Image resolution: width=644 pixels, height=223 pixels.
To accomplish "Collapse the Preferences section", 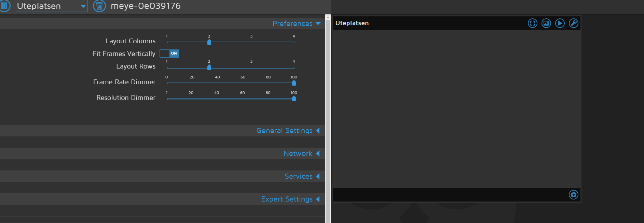I will click(x=297, y=24).
